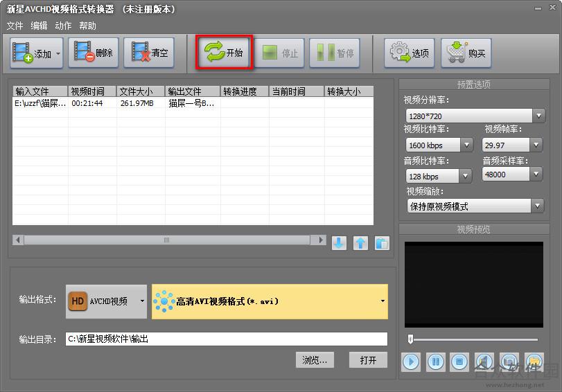Select the file row E:\uzzf\猫屎...
562x392 pixels.
click(193, 103)
